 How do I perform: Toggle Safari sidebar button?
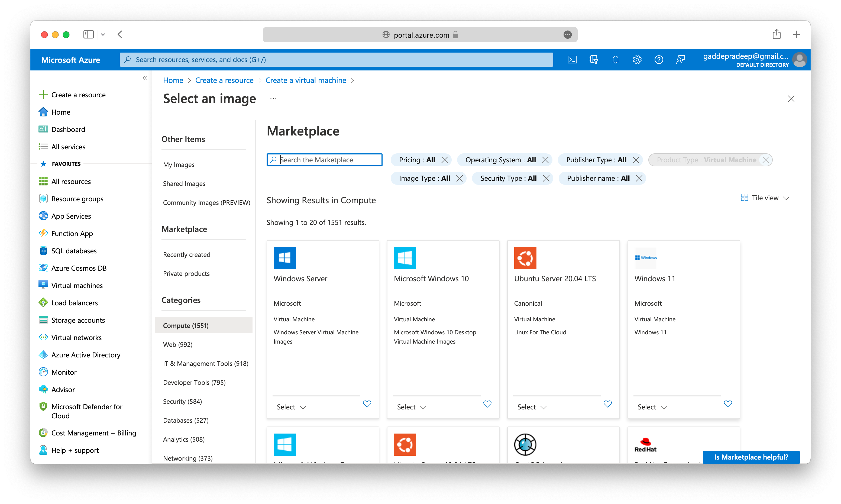pyautogui.click(x=89, y=34)
